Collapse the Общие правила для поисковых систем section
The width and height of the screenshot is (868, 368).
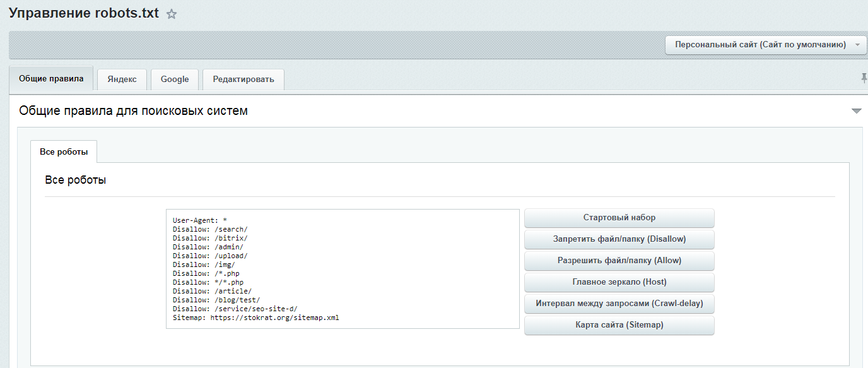(x=856, y=111)
